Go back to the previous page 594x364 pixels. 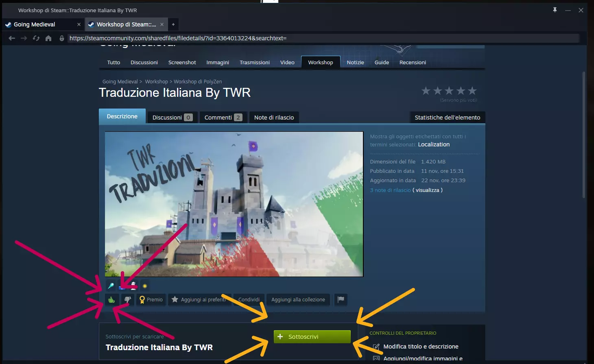point(12,38)
